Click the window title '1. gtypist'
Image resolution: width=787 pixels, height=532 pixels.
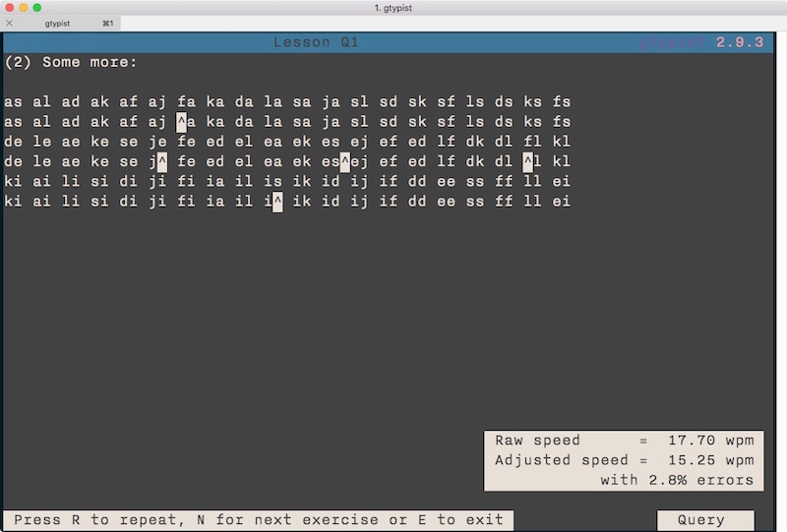(x=393, y=8)
